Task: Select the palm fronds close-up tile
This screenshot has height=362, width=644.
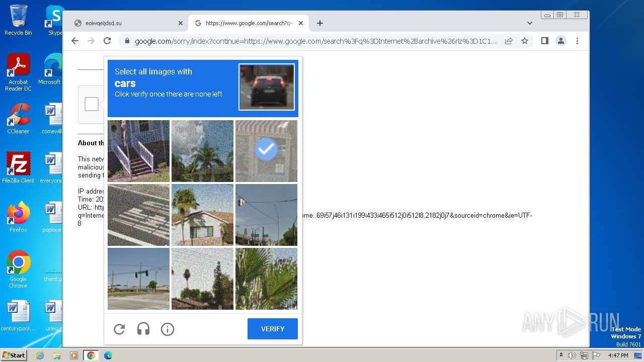Action: click(266, 279)
